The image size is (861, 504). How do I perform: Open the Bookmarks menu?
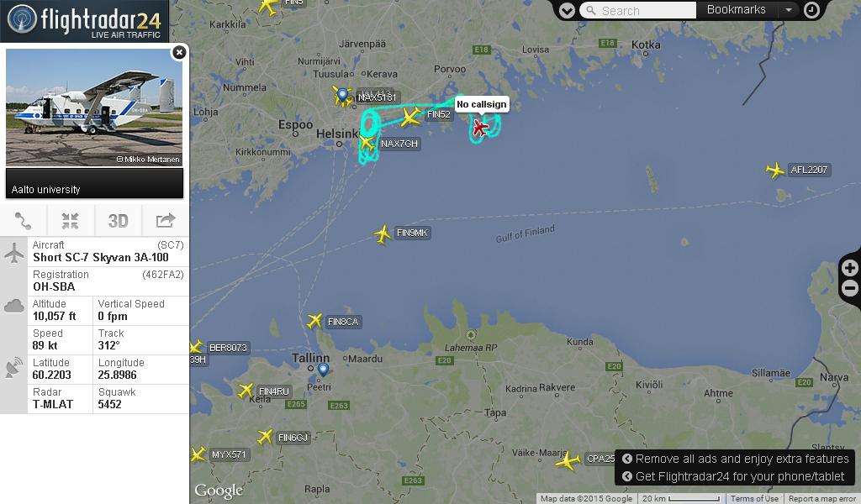click(736, 10)
